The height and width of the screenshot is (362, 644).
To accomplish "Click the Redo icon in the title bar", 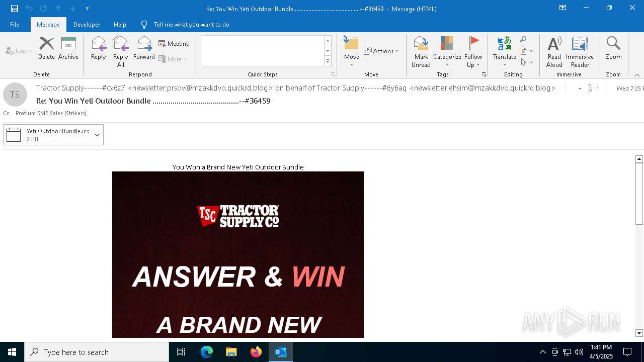I will point(44,9).
